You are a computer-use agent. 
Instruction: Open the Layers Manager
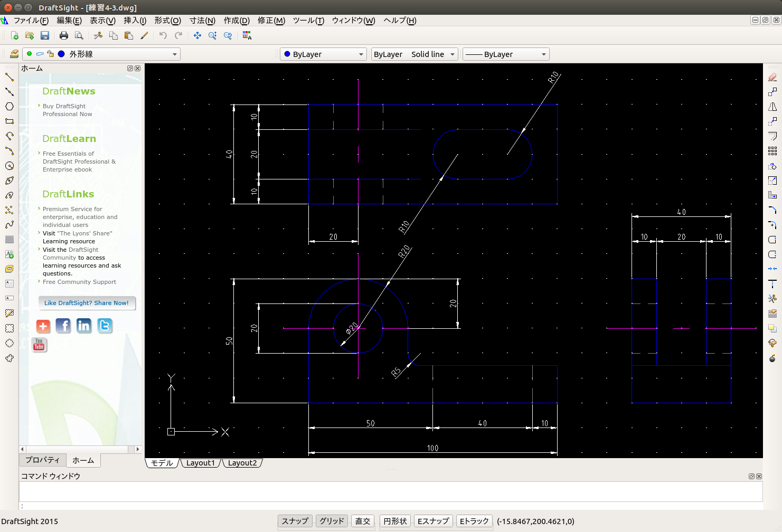14,54
